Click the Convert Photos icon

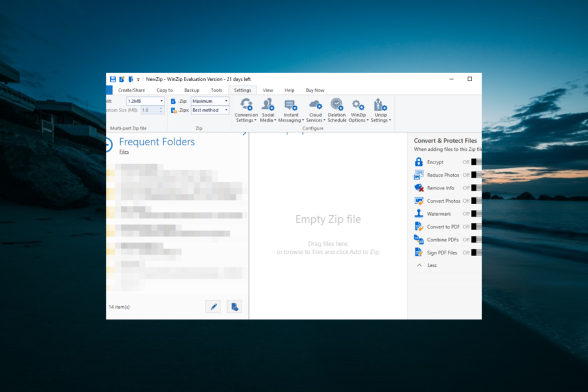(419, 201)
